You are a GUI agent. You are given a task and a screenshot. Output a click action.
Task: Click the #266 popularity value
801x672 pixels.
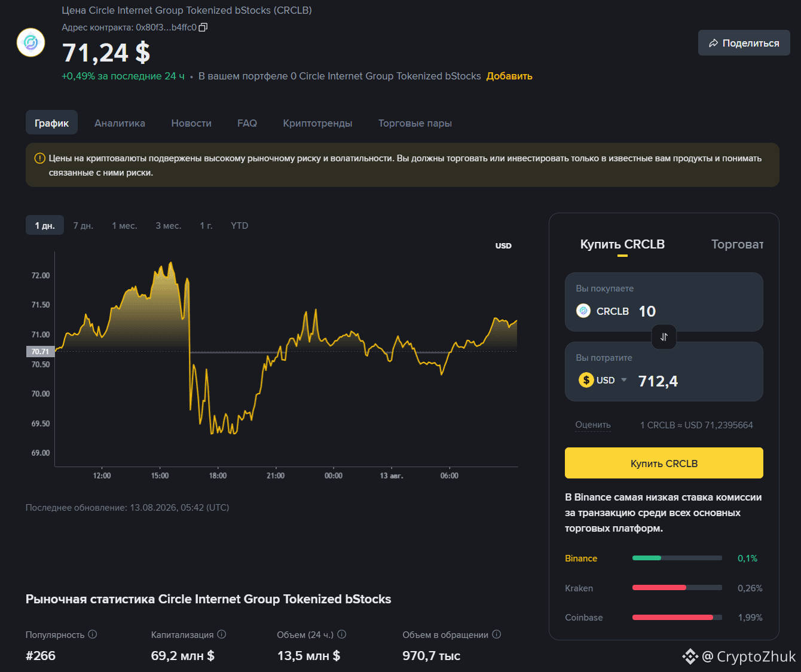tap(41, 655)
